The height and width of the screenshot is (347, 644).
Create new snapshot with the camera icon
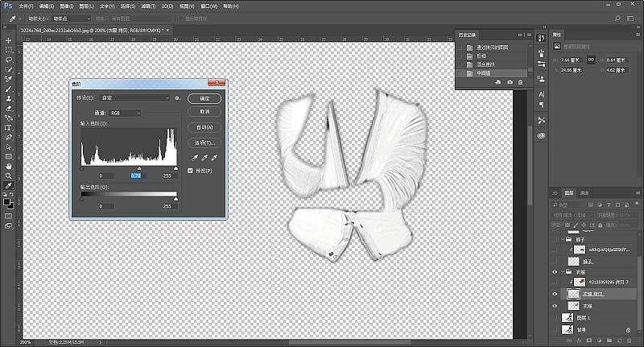pyautogui.click(x=510, y=82)
